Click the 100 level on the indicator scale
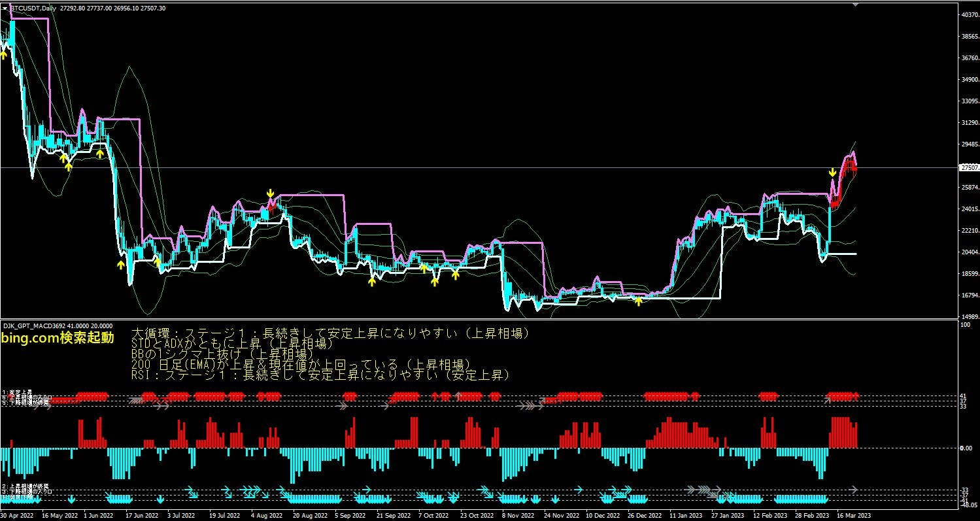 pyautogui.click(x=965, y=325)
